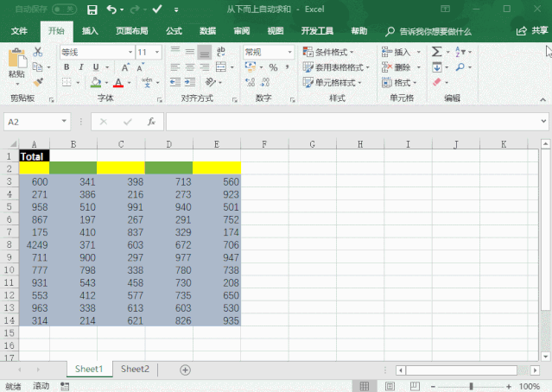
Task: Expand the Name Box dropdown arrow
Action: click(x=64, y=122)
